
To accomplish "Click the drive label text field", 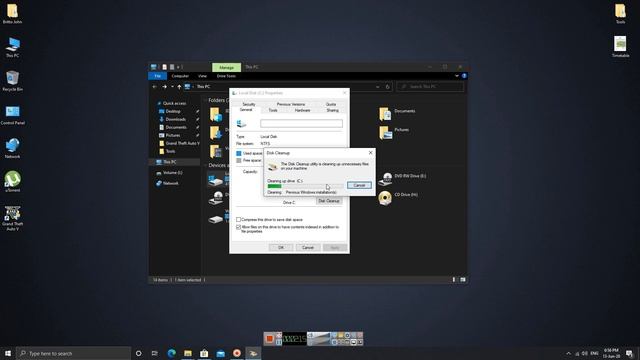I will point(301,123).
